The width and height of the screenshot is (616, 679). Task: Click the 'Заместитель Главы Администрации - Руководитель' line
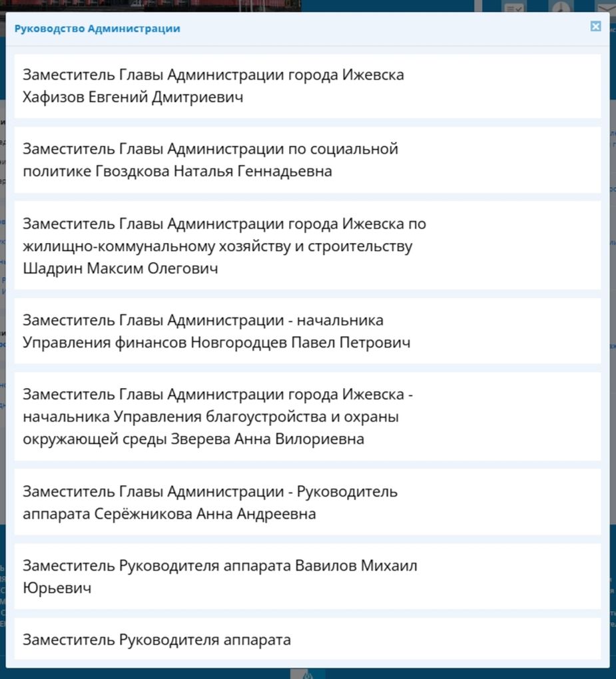[210, 492]
